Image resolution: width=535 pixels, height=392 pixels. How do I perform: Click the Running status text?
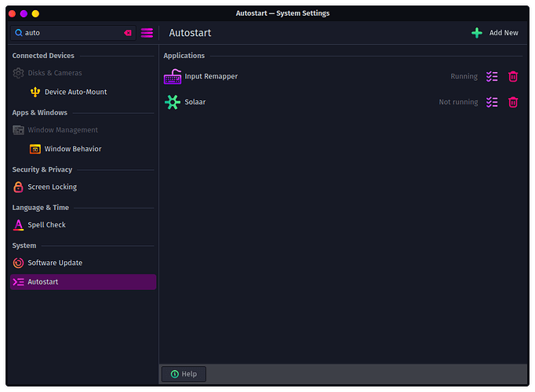pyautogui.click(x=464, y=76)
